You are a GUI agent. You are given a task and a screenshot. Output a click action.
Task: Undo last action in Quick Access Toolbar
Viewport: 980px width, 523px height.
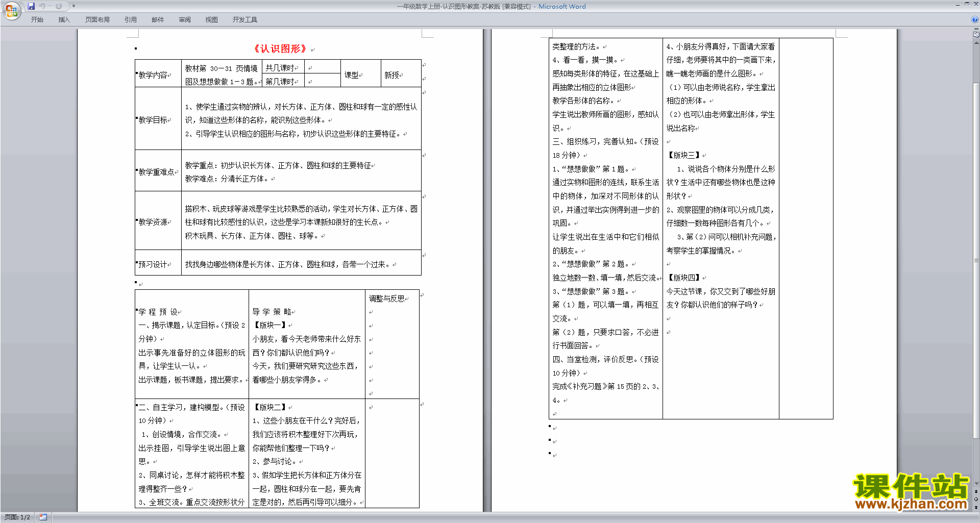[42, 6]
